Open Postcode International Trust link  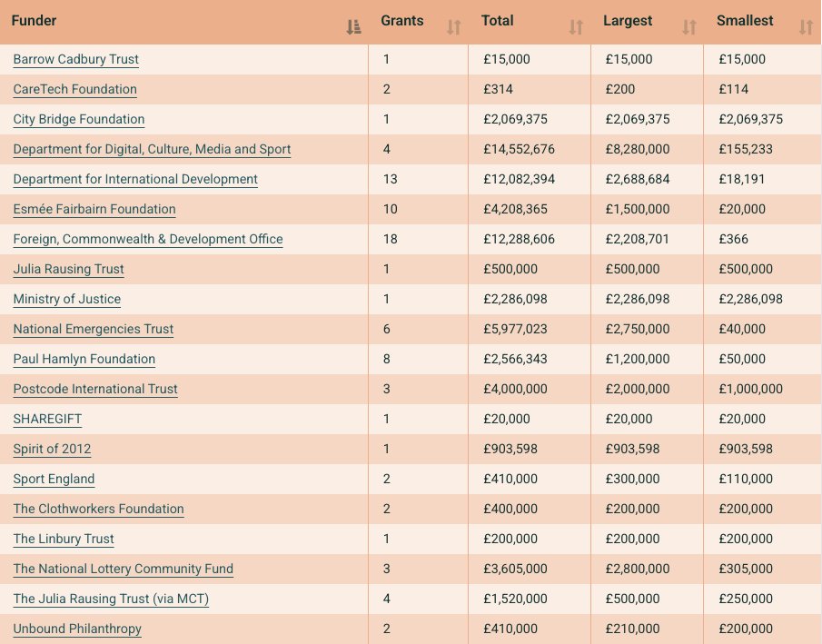[x=95, y=389]
